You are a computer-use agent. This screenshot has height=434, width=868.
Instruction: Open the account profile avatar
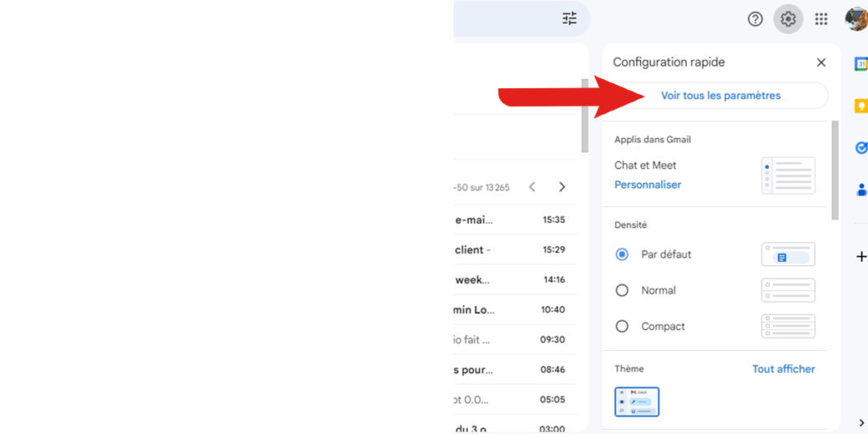856,19
